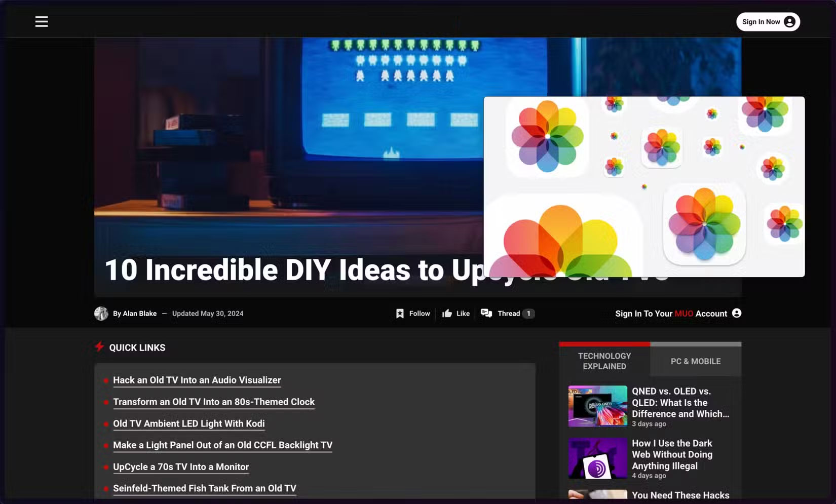Viewport: 836px width, 504px height.
Task: Click the picture-in-picture video overlay
Action: [x=643, y=186]
